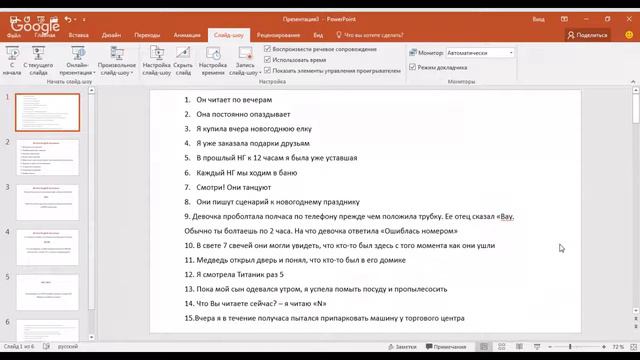Start slideshow from current slide (С текущего слайда)
The height and width of the screenshot is (360, 640).
(38, 60)
